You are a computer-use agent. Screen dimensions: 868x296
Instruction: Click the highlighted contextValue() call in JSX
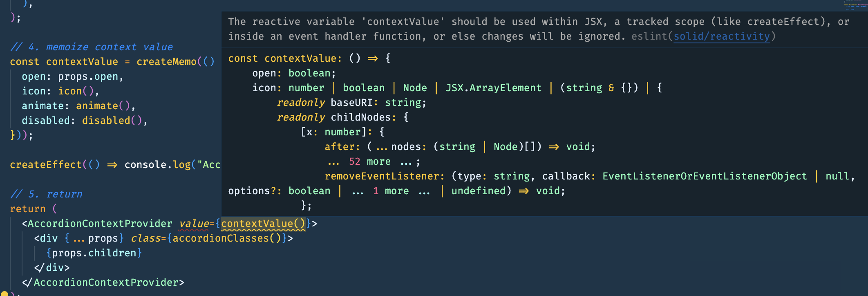tap(263, 224)
